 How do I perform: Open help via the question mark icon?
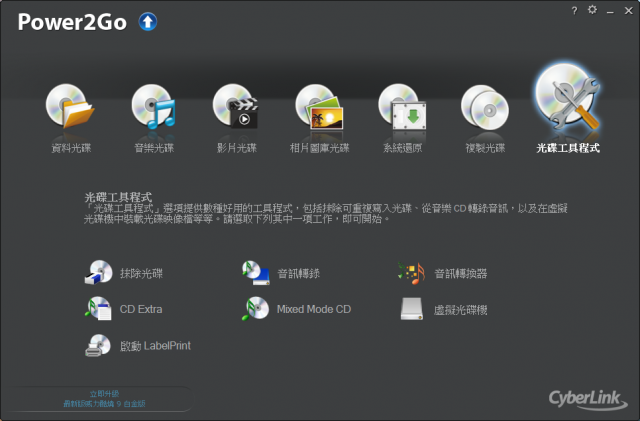[574, 11]
